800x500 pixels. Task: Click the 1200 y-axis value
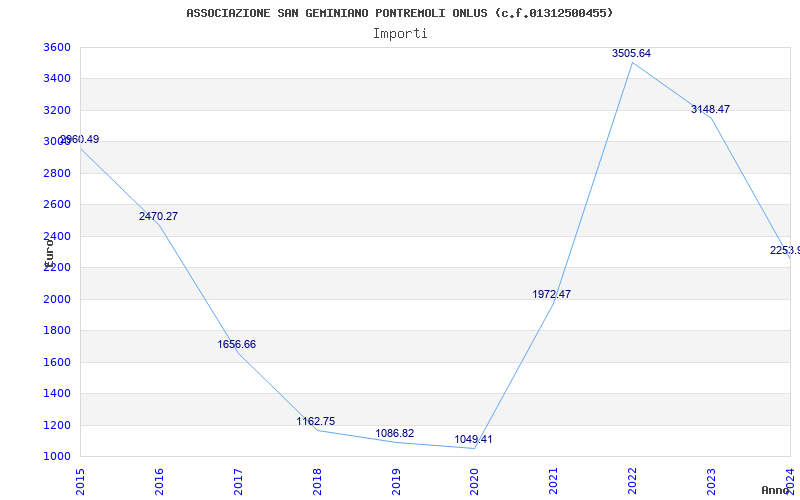click(x=57, y=425)
